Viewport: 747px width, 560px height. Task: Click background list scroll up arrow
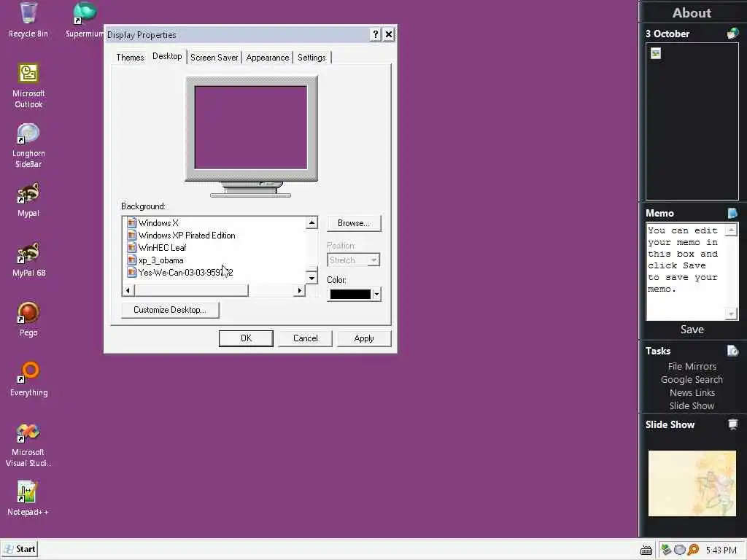311,222
